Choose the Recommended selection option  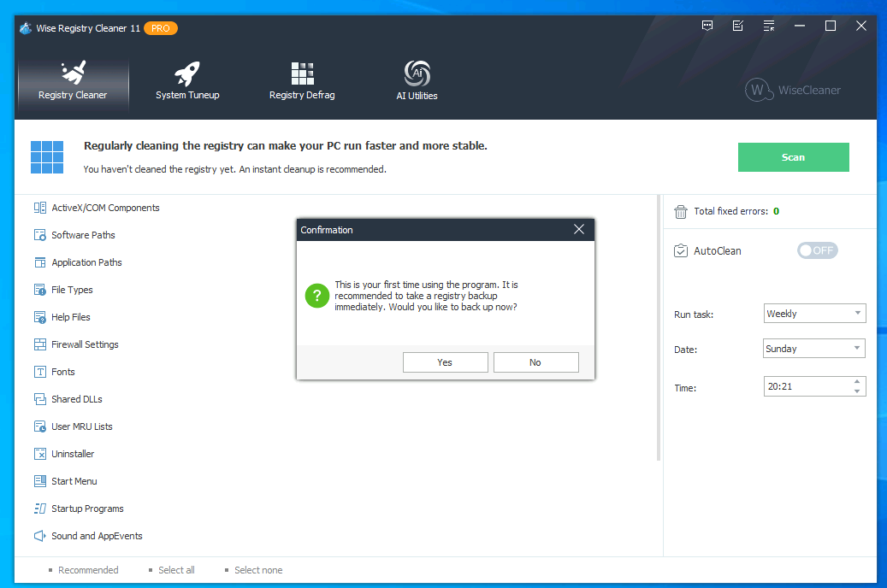click(x=88, y=570)
